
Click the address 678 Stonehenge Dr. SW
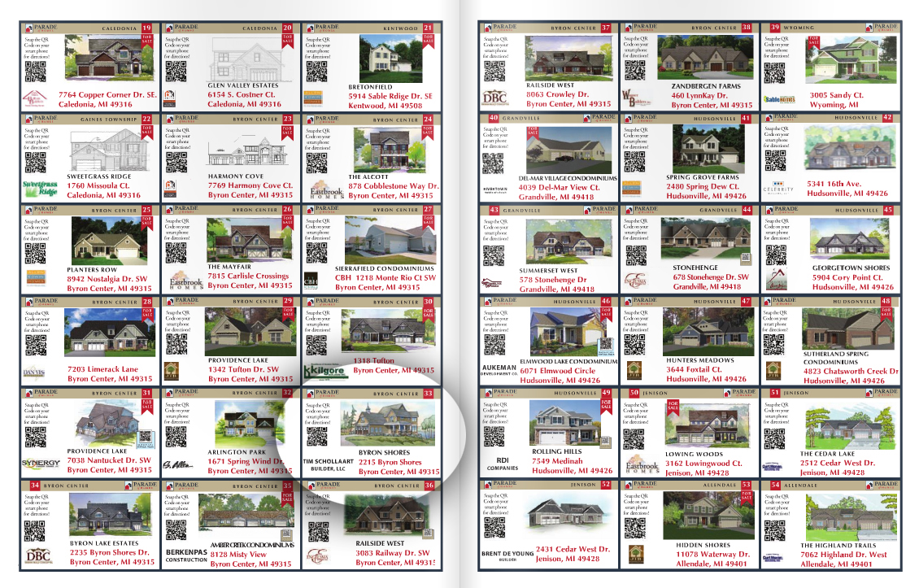click(x=711, y=277)
